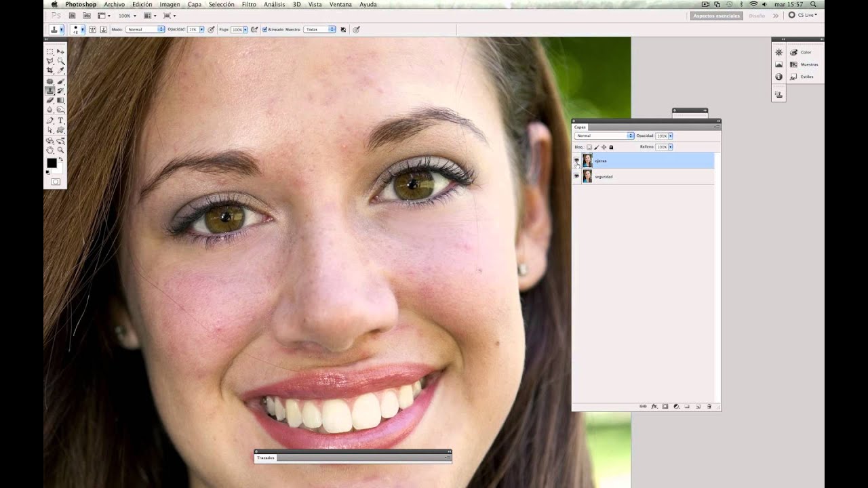868x488 pixels.
Task: Toggle Quick Mask mode icon
Action: [56, 182]
